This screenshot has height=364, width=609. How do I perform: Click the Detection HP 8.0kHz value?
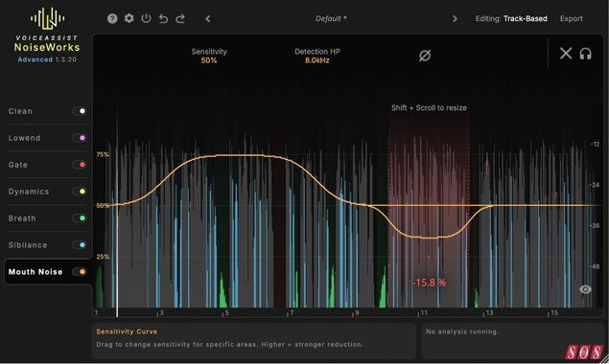coord(316,60)
